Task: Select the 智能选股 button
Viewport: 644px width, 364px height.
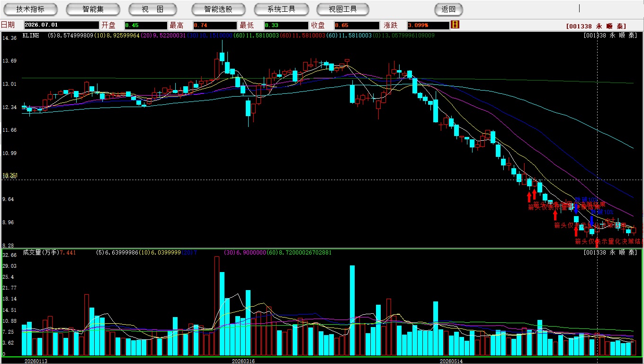Action: tap(218, 9)
